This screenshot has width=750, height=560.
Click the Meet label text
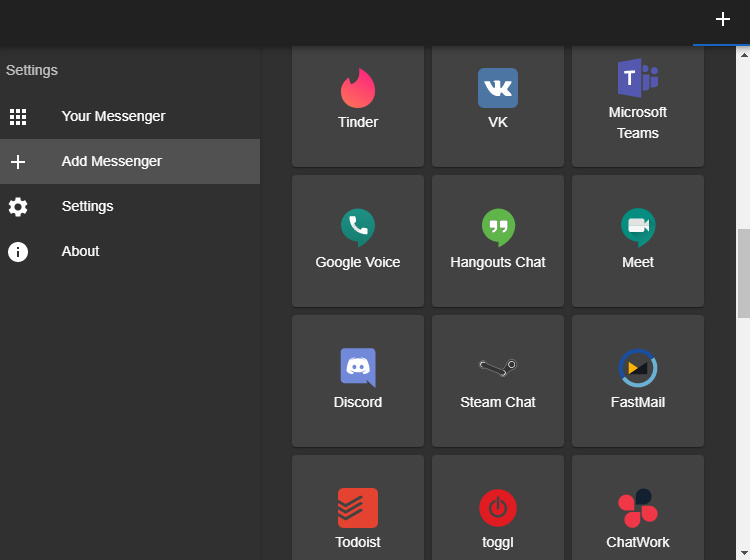638,262
